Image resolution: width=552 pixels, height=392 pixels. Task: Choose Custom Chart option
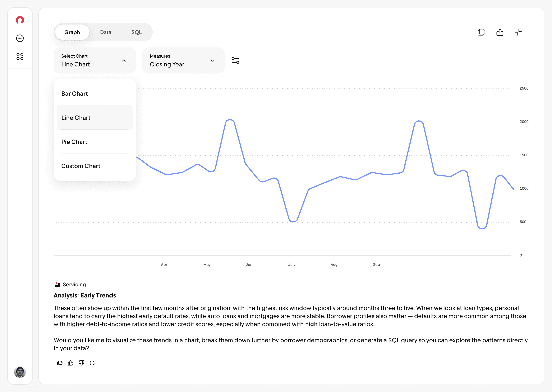coord(81,166)
